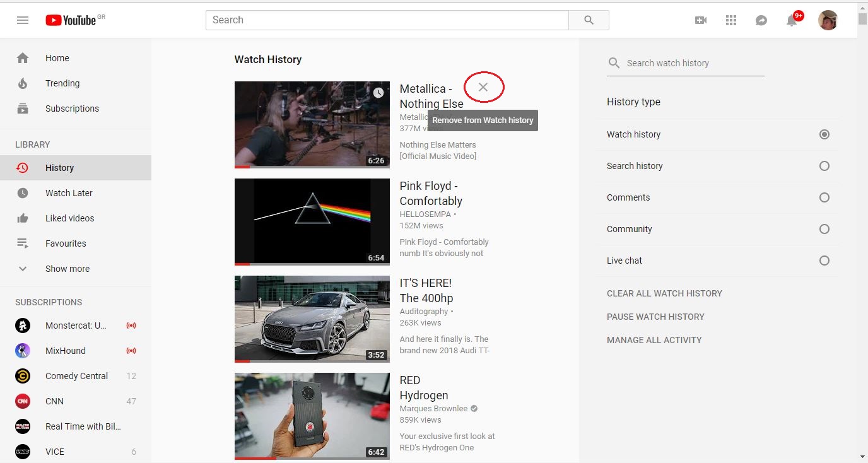Open the account avatar menu

coord(828,20)
